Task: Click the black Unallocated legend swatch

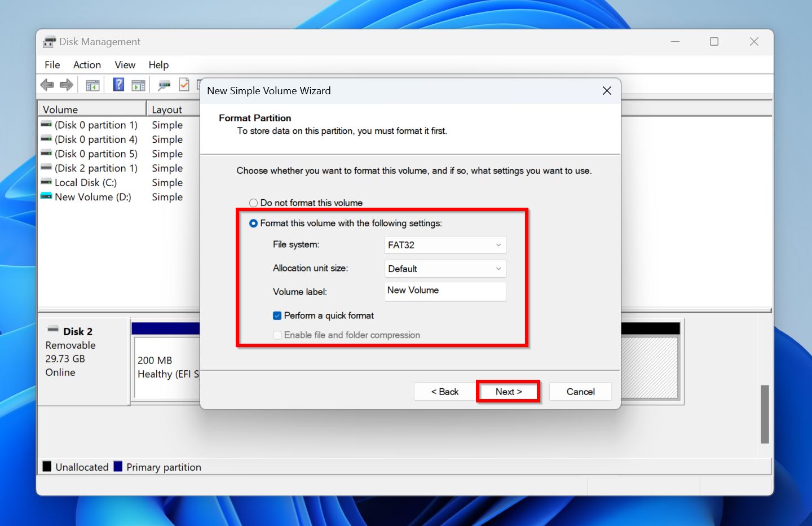Action: coord(47,467)
